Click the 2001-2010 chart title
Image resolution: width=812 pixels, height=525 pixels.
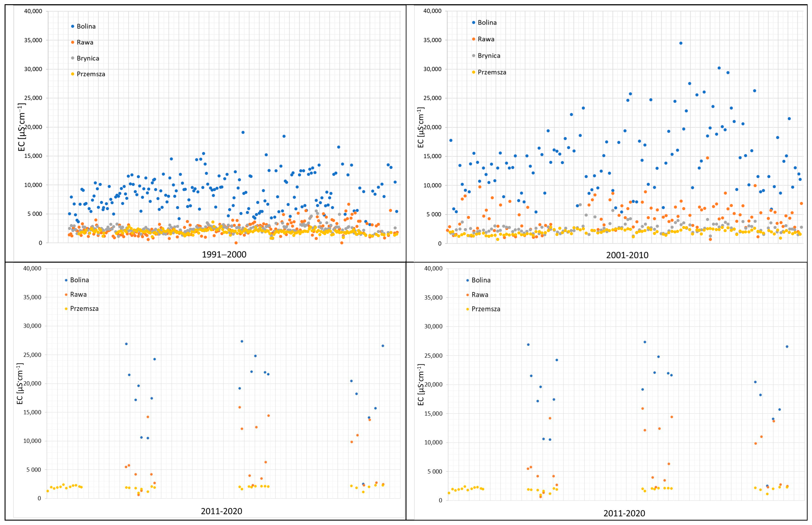click(627, 255)
